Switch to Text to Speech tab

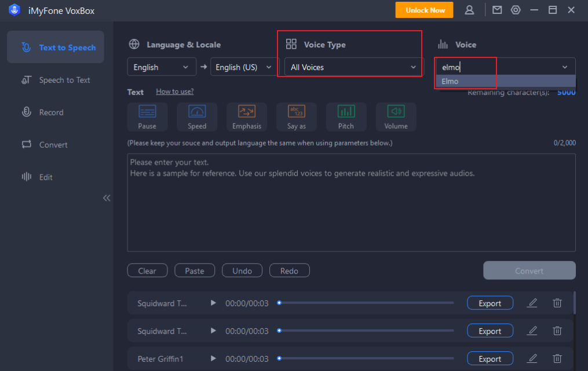(56, 48)
